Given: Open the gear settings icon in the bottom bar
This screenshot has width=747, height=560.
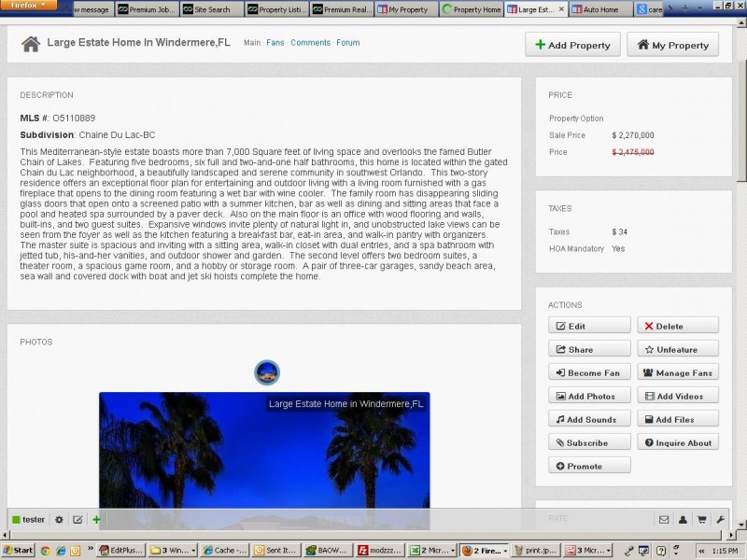Looking at the screenshot, I should (59, 520).
